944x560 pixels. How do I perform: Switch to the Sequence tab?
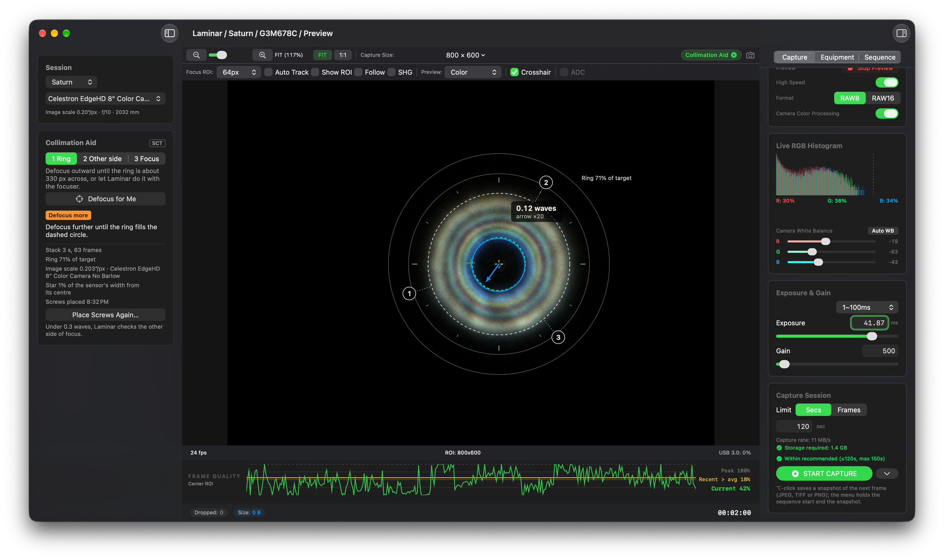pyautogui.click(x=879, y=57)
